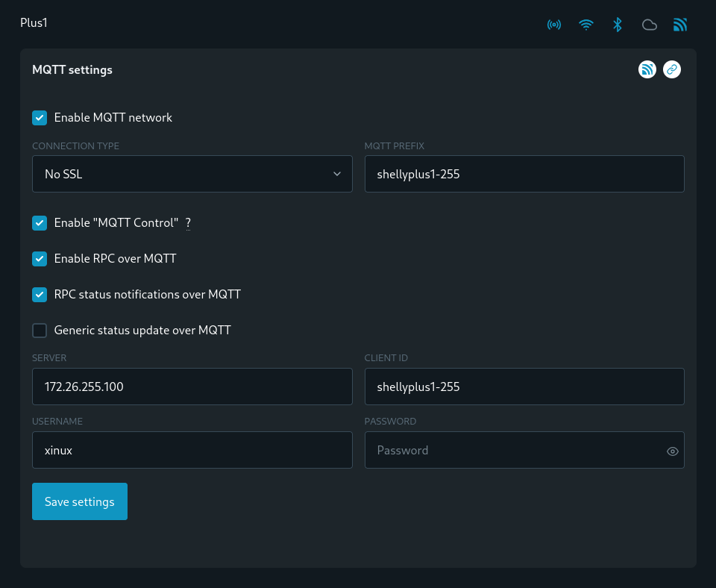This screenshot has width=716, height=588.
Task: Click the round link icon in settings panel
Action: click(x=672, y=69)
